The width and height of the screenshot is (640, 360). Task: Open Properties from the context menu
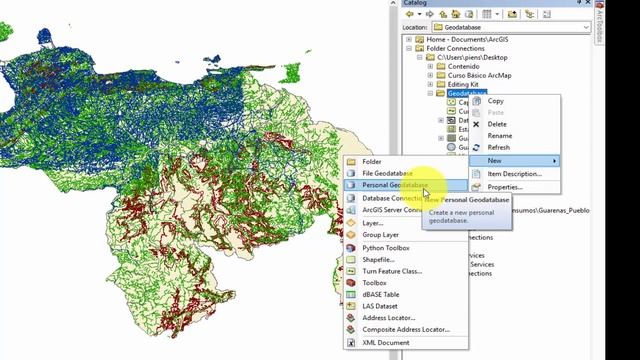pos(514,187)
